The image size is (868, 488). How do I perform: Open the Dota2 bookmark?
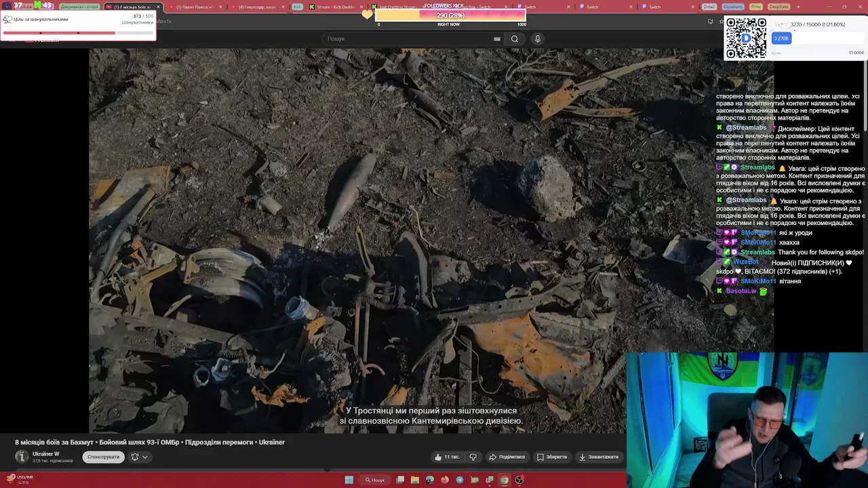pyautogui.click(x=709, y=7)
